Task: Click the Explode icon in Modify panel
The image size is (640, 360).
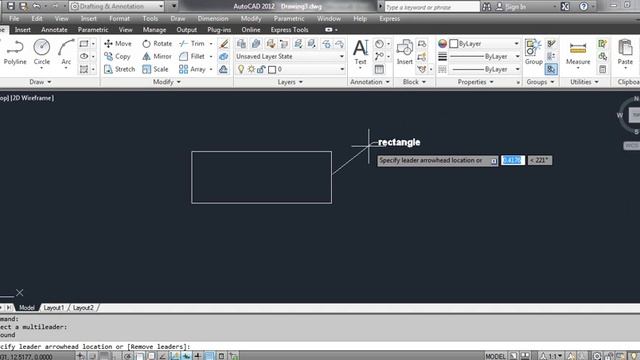Action: [x=224, y=57]
